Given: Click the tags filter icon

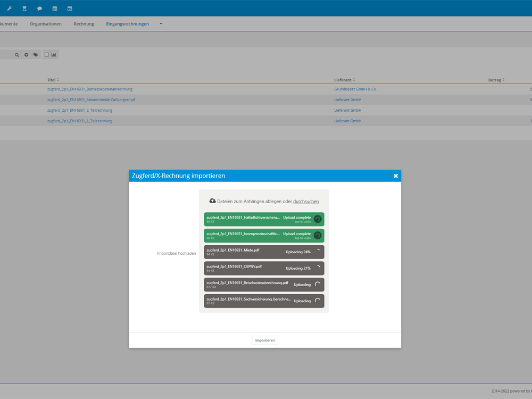Looking at the screenshot, I should [36, 55].
